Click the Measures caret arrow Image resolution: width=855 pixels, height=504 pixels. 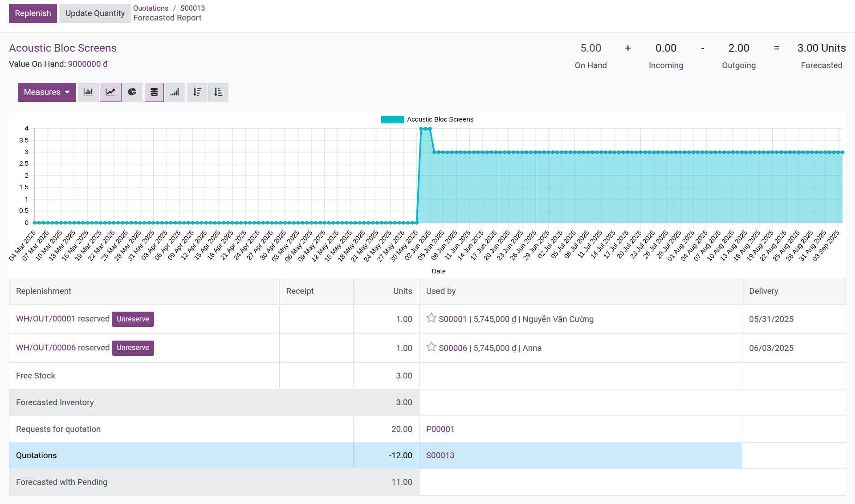click(67, 92)
